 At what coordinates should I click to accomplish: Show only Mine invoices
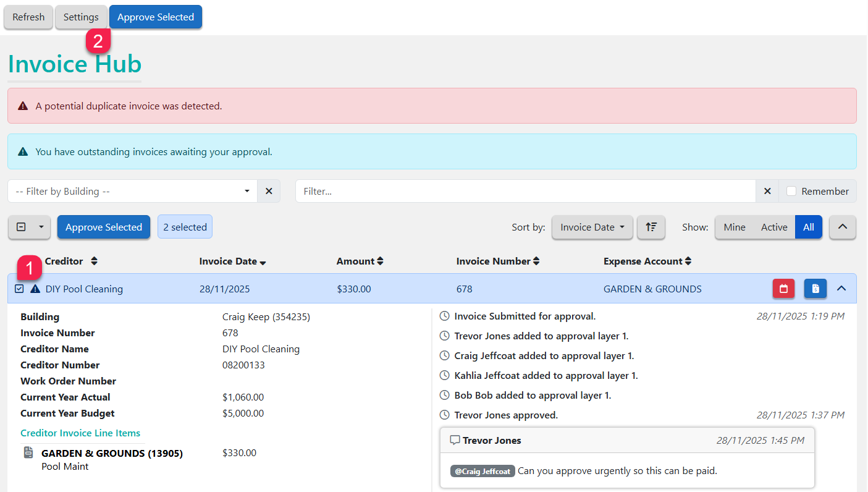(x=734, y=227)
